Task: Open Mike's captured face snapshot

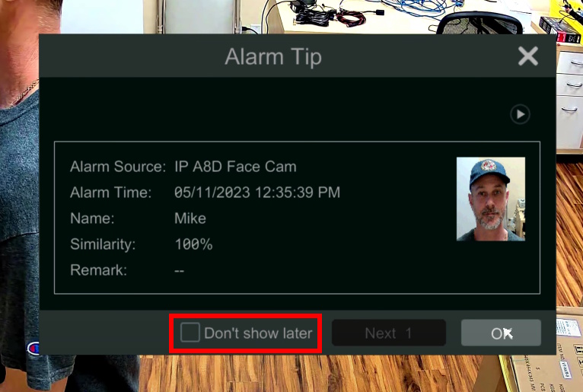Action: click(x=491, y=199)
